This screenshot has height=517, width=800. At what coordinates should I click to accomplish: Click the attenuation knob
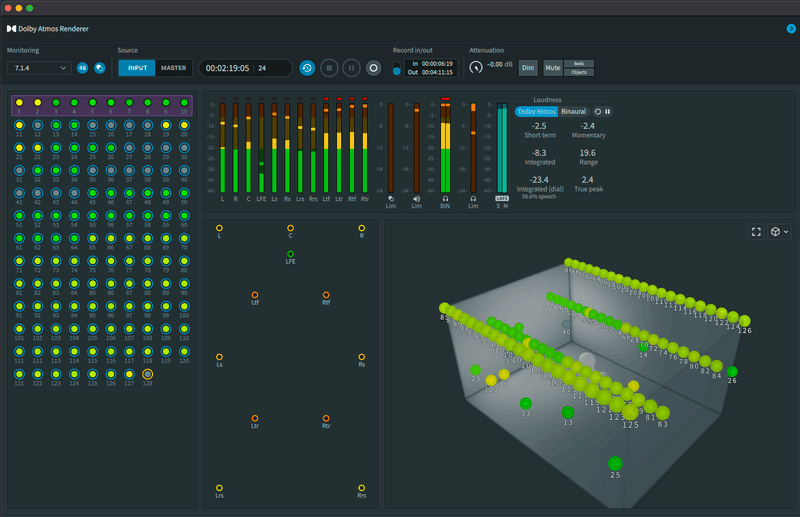(x=476, y=67)
